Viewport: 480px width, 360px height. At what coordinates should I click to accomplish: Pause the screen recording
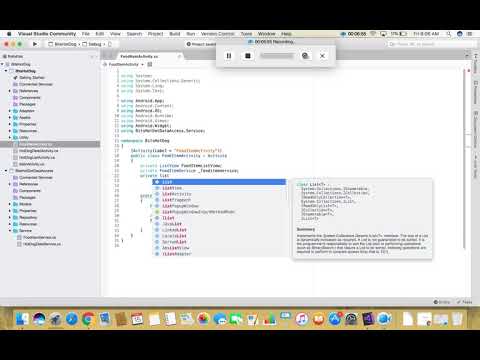(229, 56)
